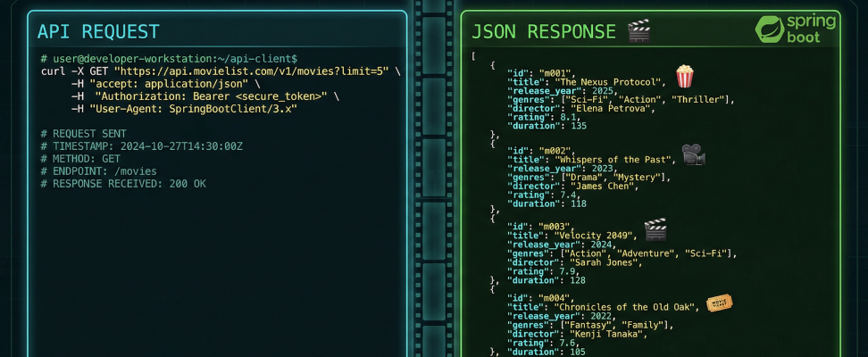868x357 pixels.
Task: Click the Authorization Bearer token header line
Action: point(205,97)
